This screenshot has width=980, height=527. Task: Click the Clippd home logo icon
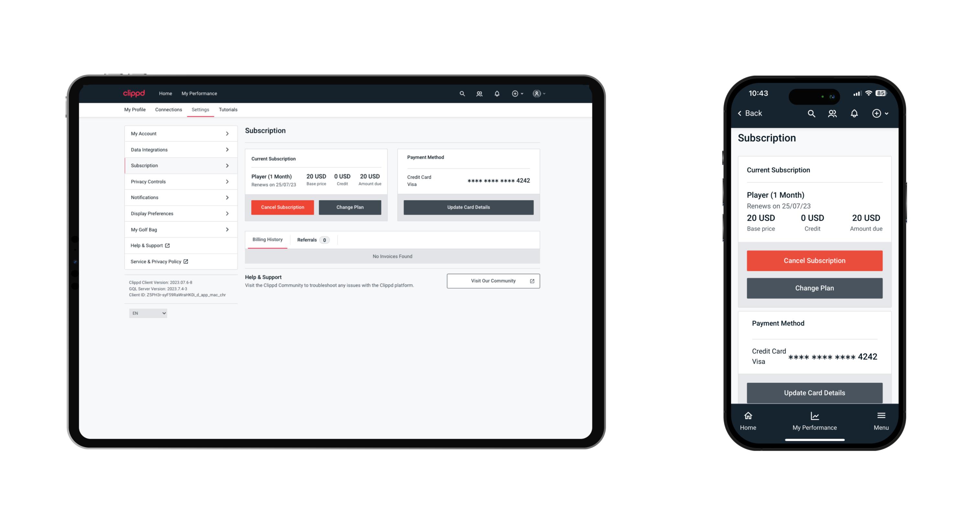[x=134, y=93]
